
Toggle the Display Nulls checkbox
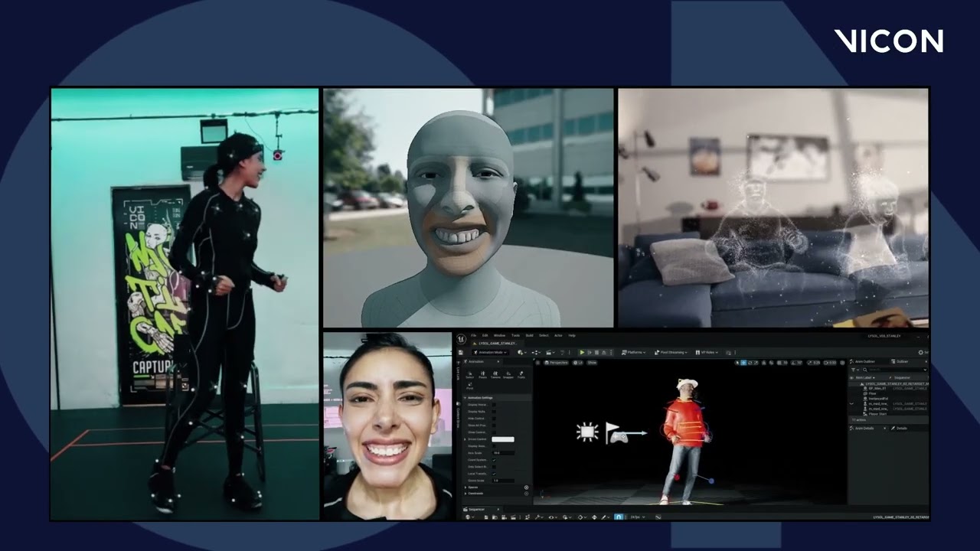tap(494, 412)
